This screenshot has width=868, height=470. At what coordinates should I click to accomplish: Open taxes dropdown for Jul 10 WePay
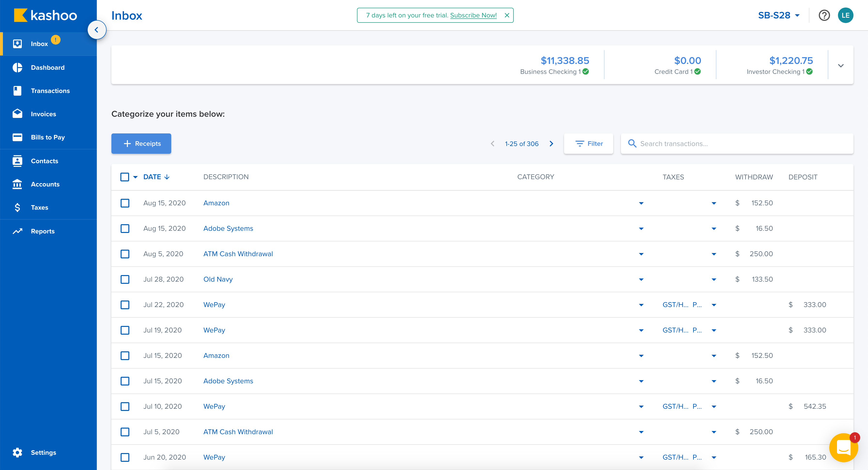714,407
